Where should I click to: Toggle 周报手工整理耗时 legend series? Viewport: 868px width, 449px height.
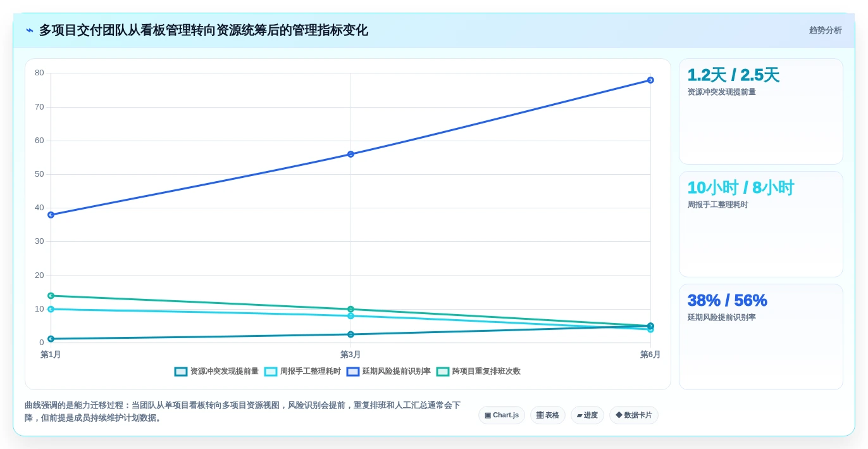click(x=302, y=372)
